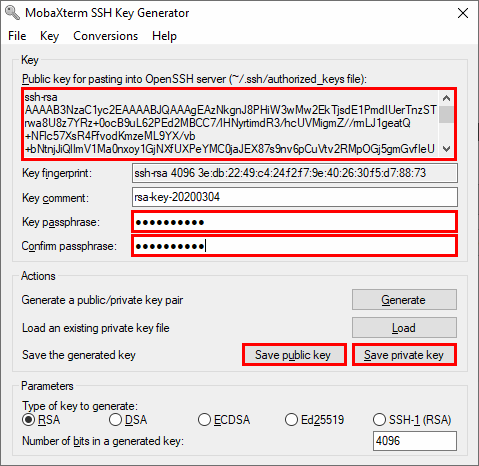Select the ECDSA key type

[224, 420]
